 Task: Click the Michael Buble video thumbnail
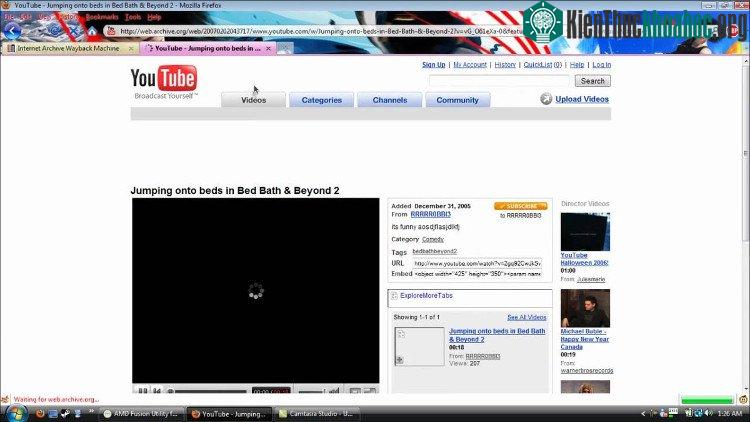(585, 308)
